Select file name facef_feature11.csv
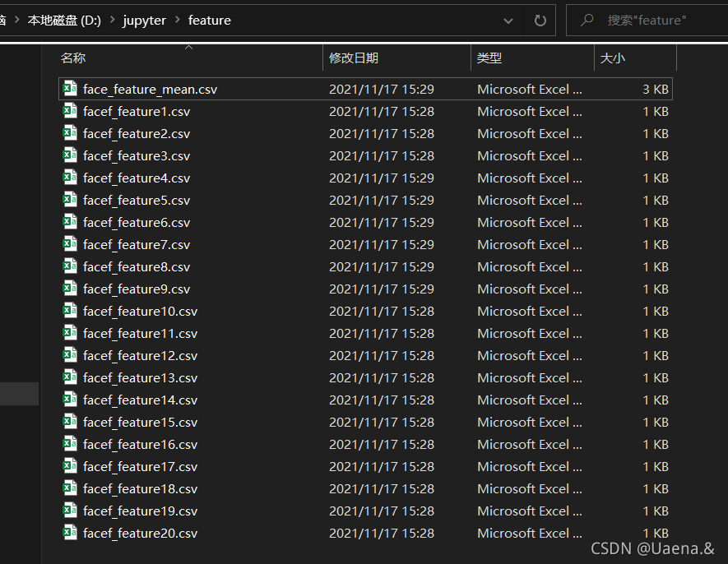Image resolution: width=728 pixels, height=564 pixels. coord(140,334)
